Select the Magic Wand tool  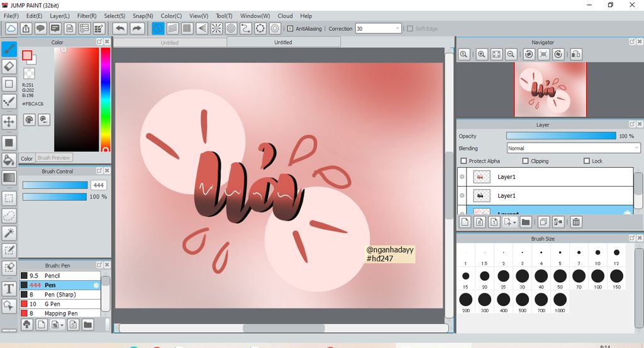[9, 233]
